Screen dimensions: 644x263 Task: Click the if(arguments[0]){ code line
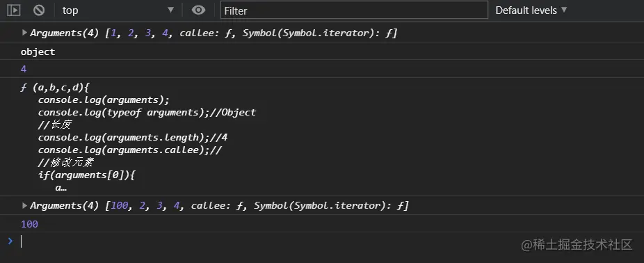point(87,175)
